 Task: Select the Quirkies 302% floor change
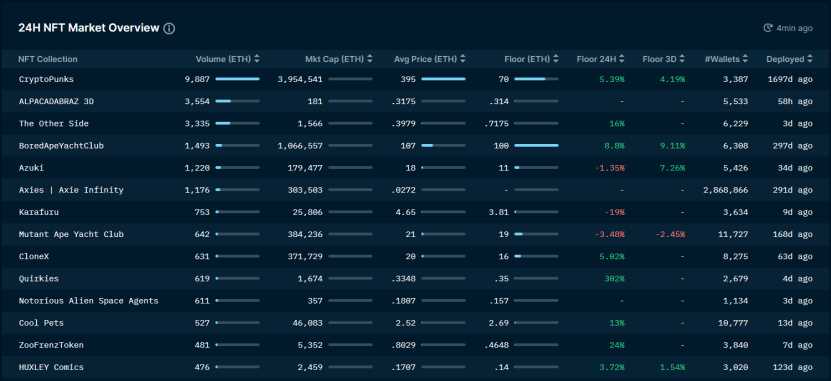pos(614,279)
